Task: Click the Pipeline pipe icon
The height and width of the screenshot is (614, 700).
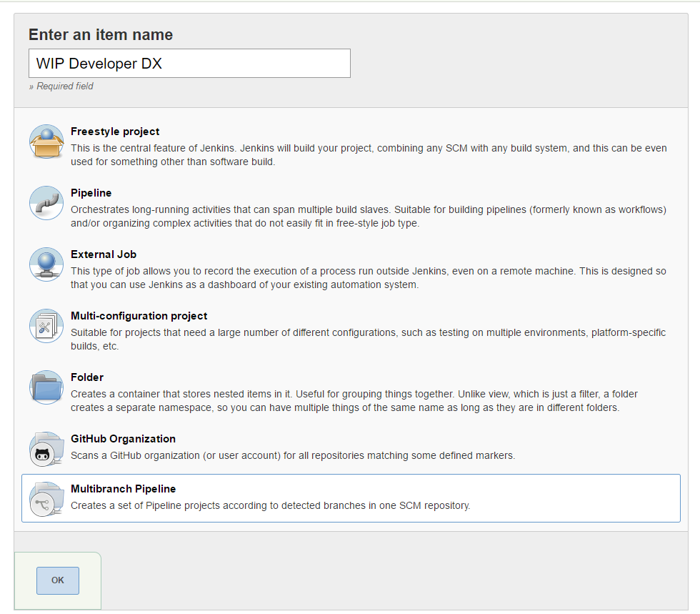Action: tap(46, 203)
